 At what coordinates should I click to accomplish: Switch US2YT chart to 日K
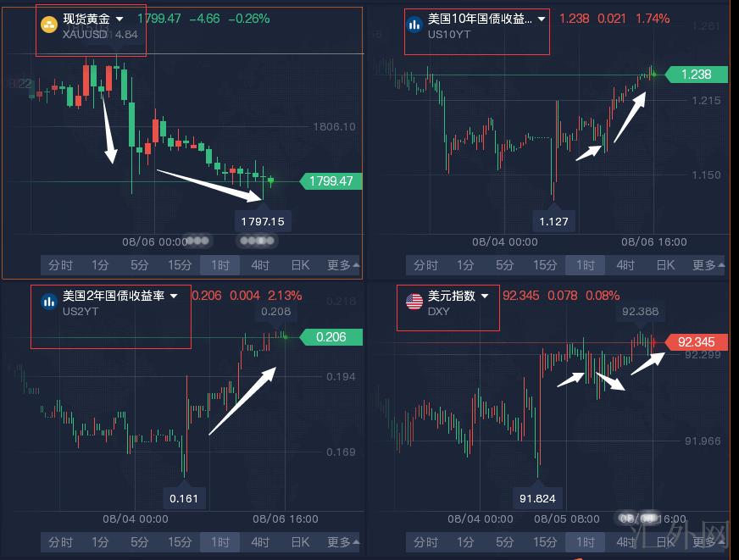(x=300, y=542)
